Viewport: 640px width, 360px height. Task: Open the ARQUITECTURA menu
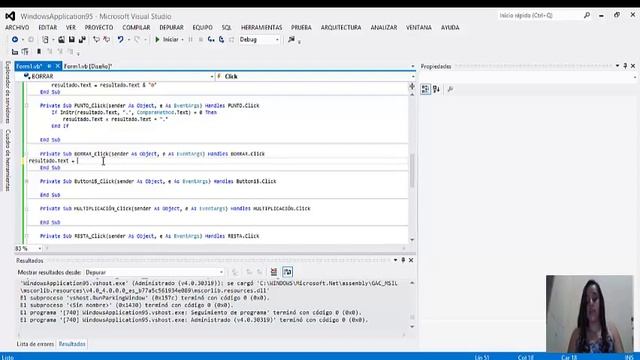[341, 27]
